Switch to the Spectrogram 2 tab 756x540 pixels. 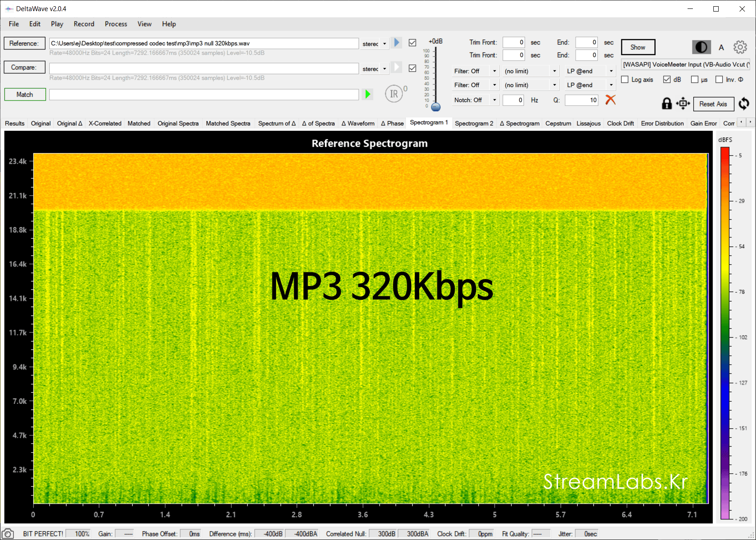coord(474,123)
